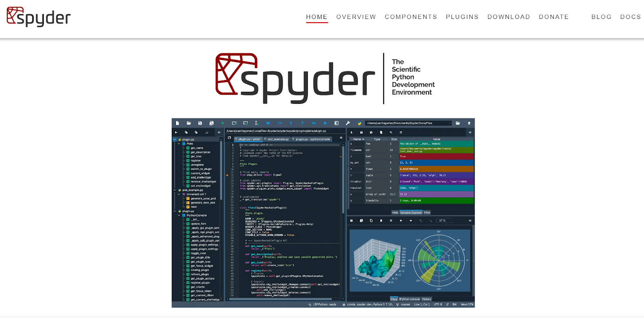Open the BLOG link

(601, 17)
